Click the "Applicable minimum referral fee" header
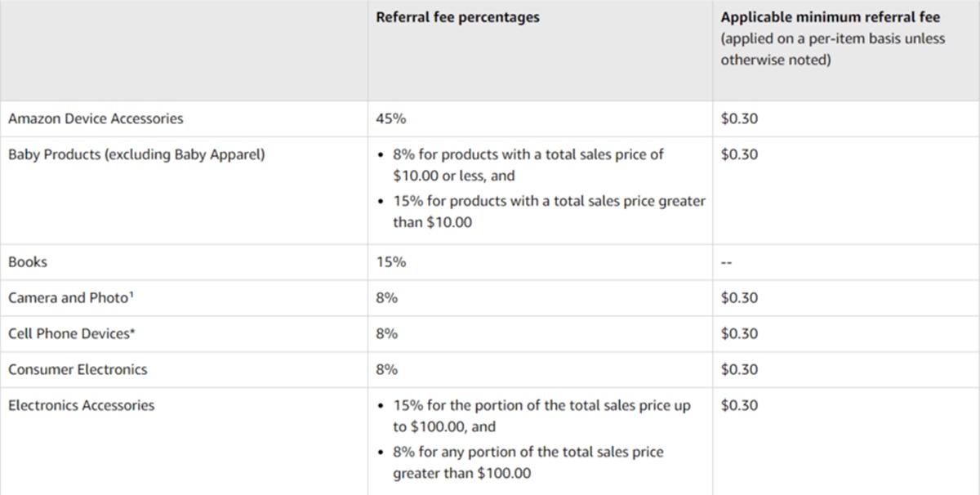This screenshot has width=980, height=495. point(830,17)
